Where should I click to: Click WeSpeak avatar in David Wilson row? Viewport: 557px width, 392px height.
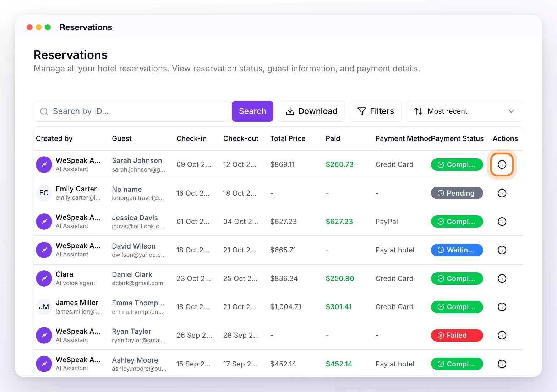44,250
